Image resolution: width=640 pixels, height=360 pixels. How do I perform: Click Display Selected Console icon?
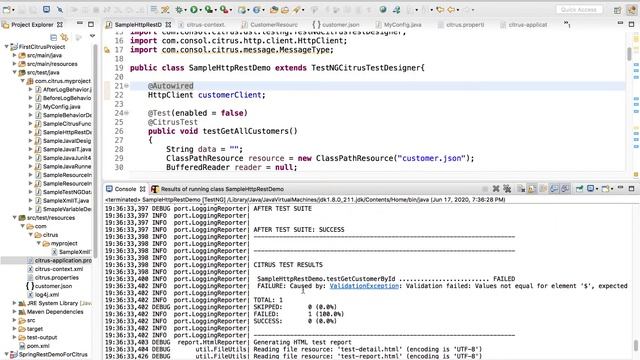tap(591, 189)
